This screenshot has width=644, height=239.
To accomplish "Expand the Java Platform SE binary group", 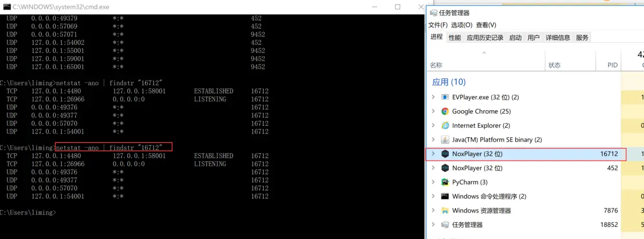I will point(433,140).
